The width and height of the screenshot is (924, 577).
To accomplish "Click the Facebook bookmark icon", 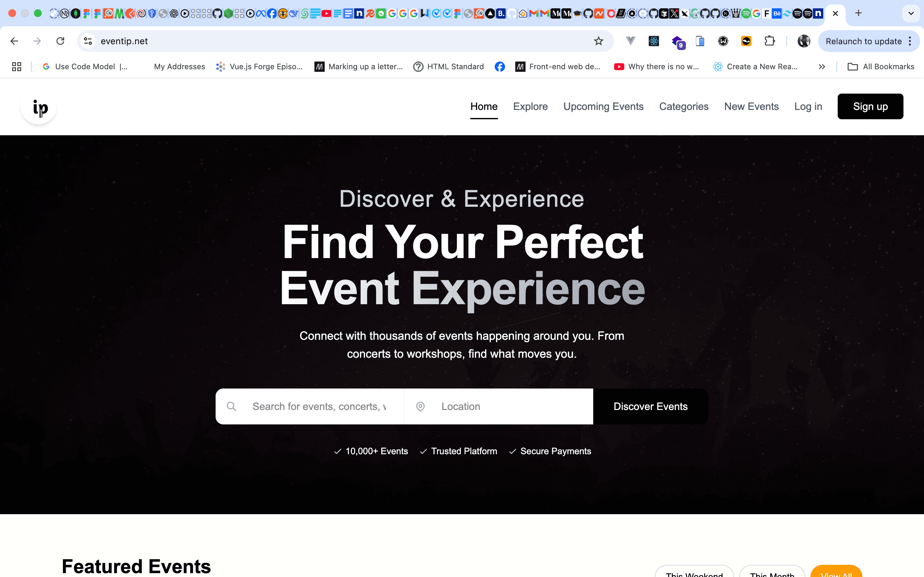I will pyautogui.click(x=500, y=67).
